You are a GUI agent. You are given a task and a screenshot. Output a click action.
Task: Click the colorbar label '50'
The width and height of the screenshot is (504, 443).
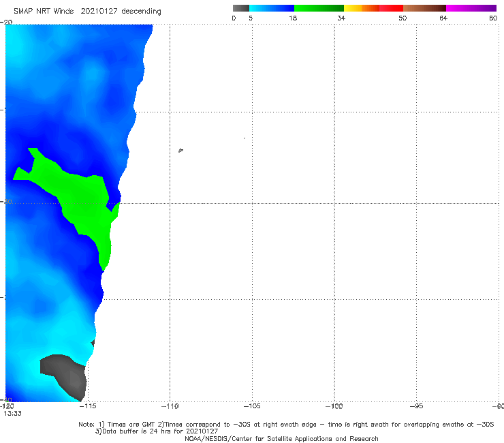tap(403, 18)
